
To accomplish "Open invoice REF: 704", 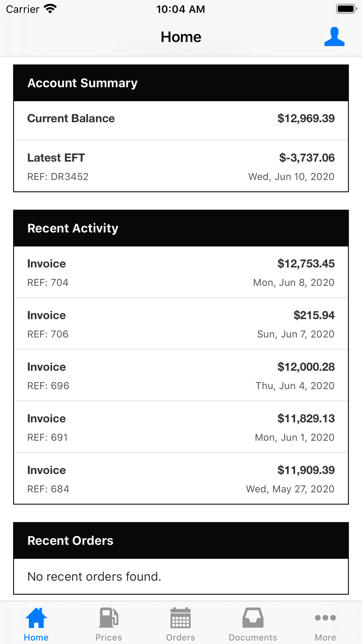I will (x=181, y=272).
